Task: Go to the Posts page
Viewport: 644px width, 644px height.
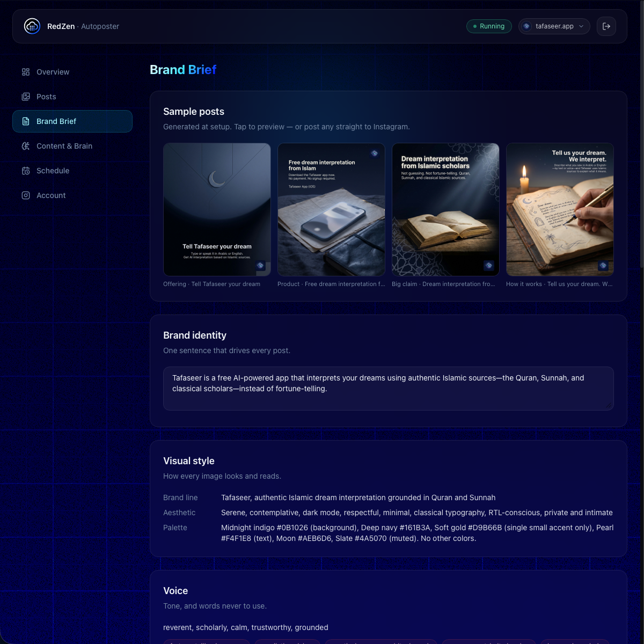Action: tap(72, 97)
